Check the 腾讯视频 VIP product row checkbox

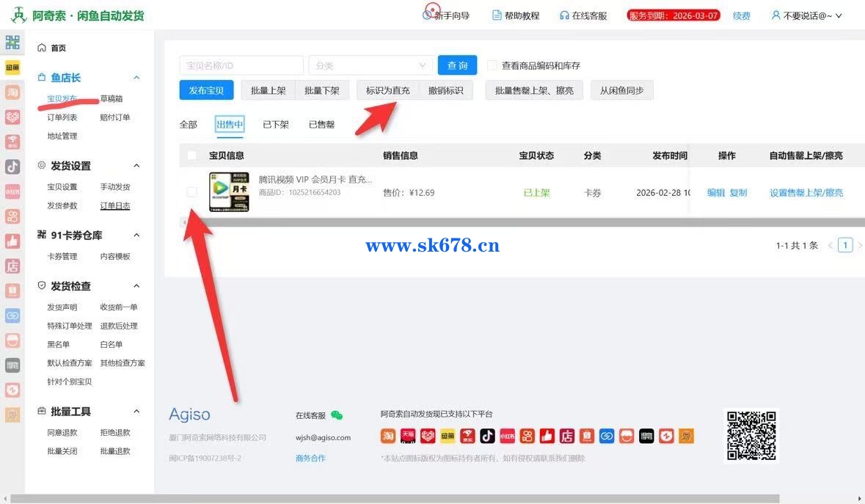[x=192, y=192]
